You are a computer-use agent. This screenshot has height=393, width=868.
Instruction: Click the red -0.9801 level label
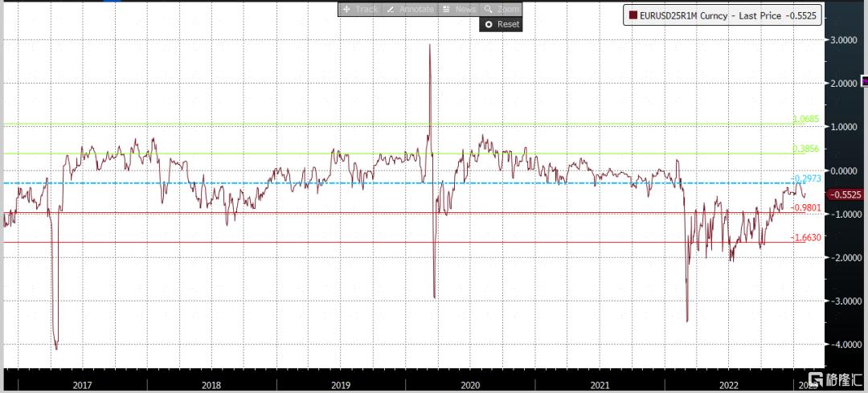pyautogui.click(x=807, y=207)
